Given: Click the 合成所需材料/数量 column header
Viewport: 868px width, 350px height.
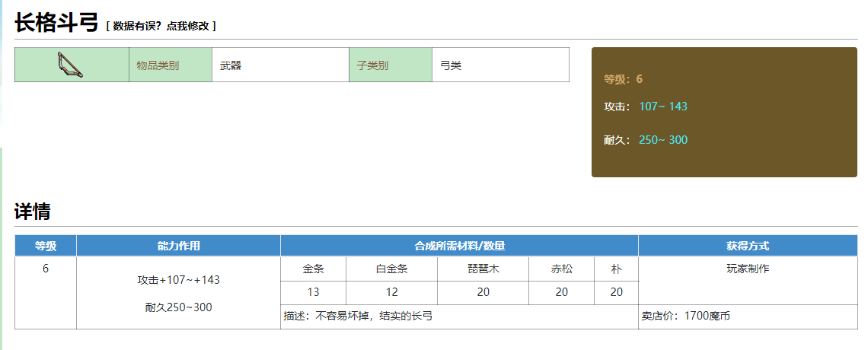Looking at the screenshot, I should (459, 246).
